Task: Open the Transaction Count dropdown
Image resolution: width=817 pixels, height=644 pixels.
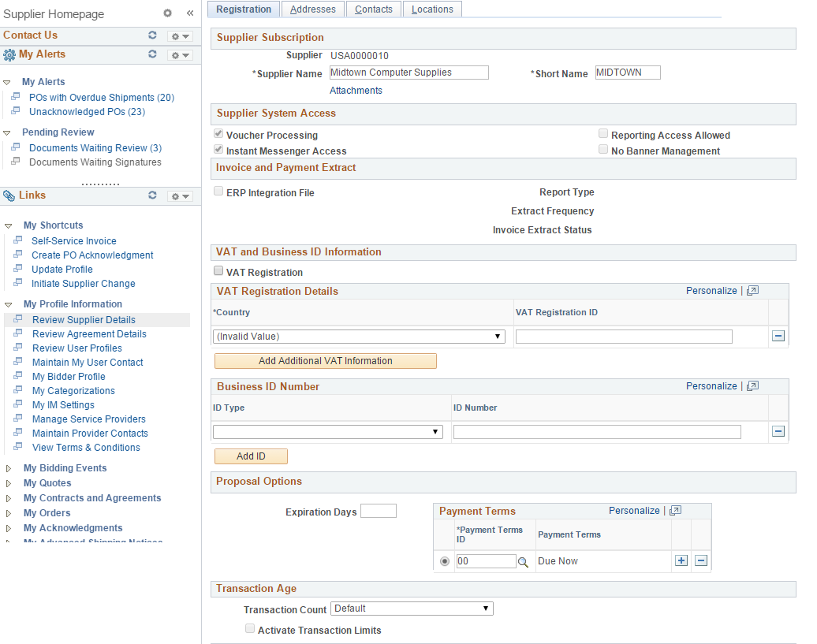Action: point(412,608)
